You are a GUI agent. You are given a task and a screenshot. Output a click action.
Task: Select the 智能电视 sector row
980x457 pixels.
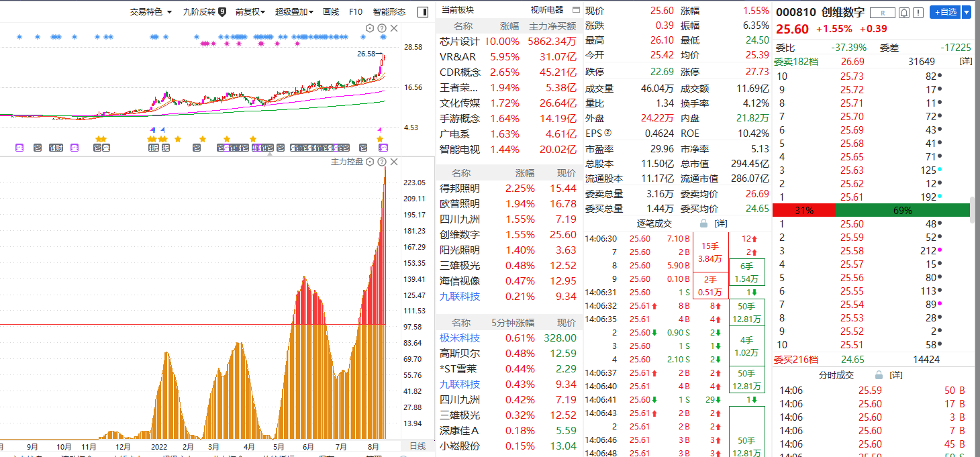point(508,149)
